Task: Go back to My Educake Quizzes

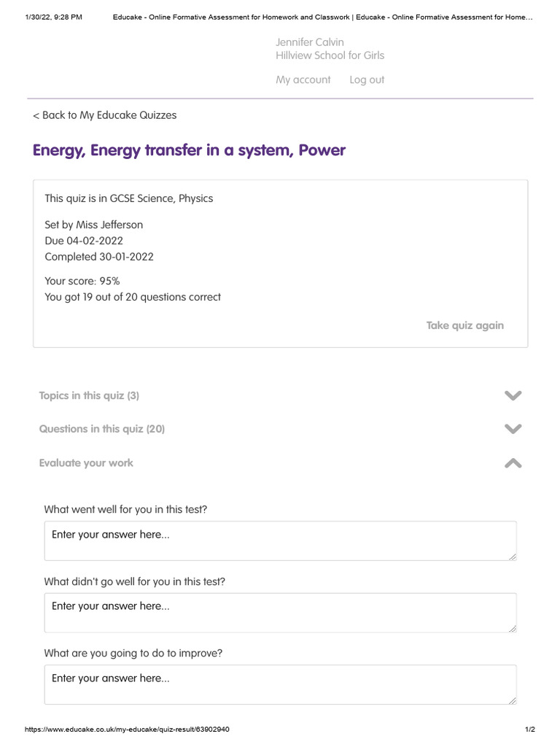Action: tap(105, 115)
